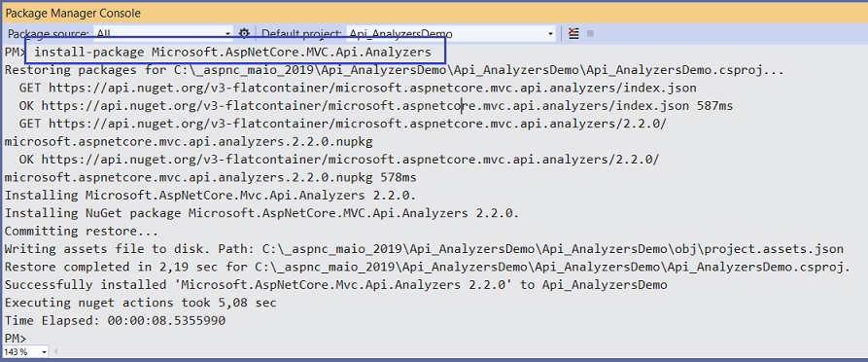Click the first GET index.json URL line
The image size is (868, 362).
coord(358,89)
